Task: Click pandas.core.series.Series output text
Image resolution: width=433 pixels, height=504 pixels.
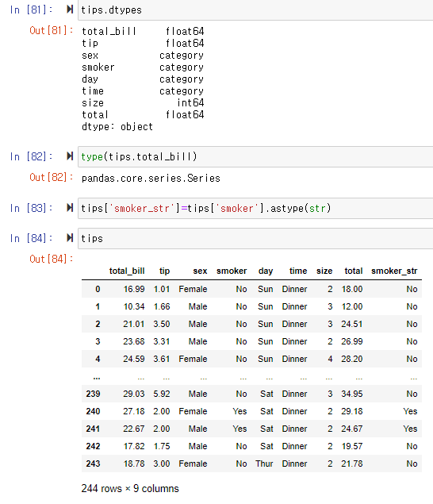Action: (151, 178)
